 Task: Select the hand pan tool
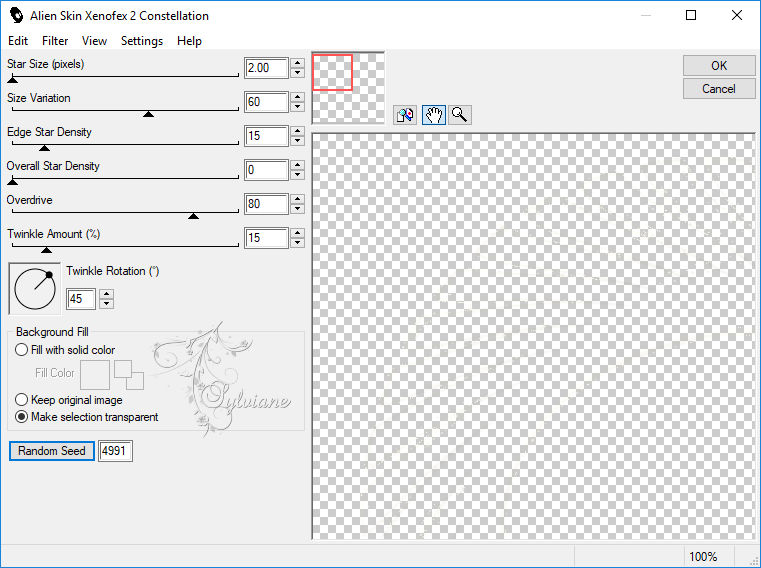coord(434,115)
